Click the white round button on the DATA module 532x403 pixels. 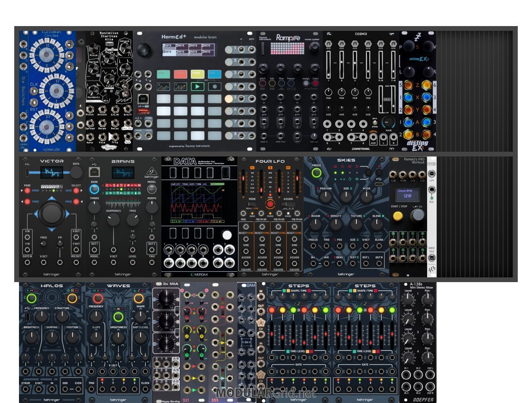click(227, 235)
